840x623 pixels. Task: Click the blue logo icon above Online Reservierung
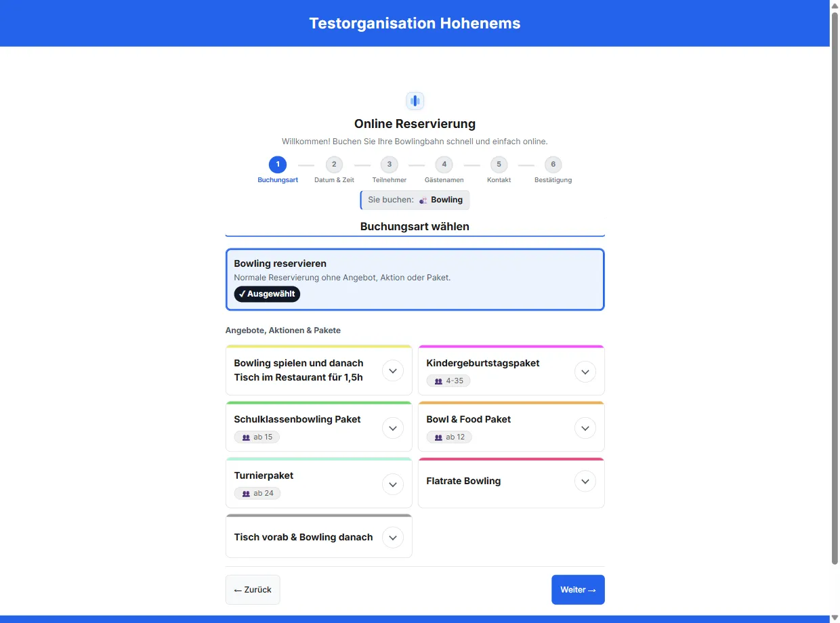415,101
